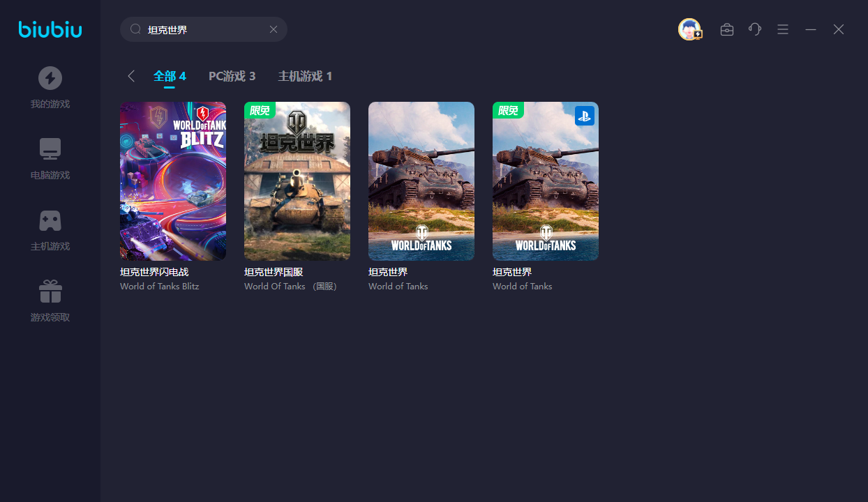Close the biubiu window

coord(839,29)
